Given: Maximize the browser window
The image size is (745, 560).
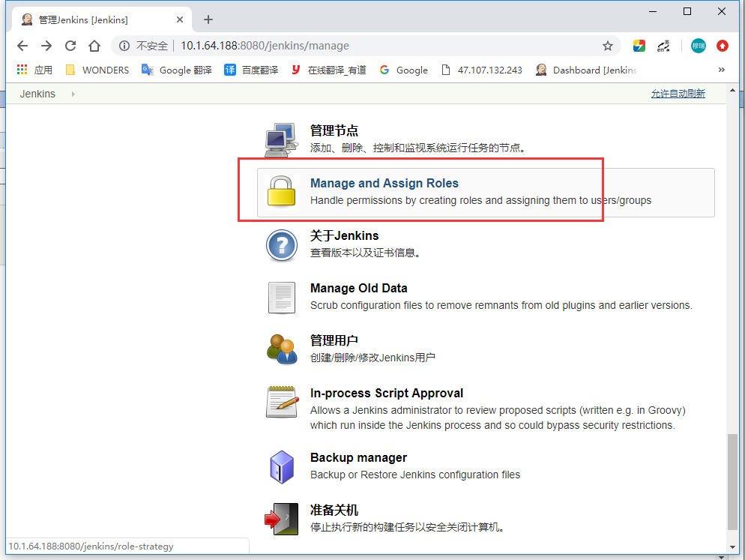Looking at the screenshot, I should (687, 11).
